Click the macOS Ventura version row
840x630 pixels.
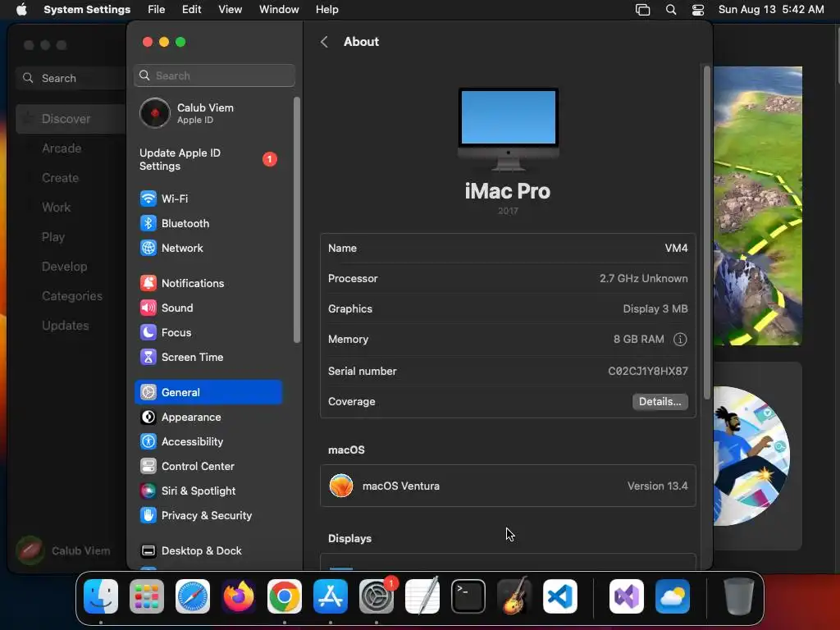pyautogui.click(x=508, y=486)
